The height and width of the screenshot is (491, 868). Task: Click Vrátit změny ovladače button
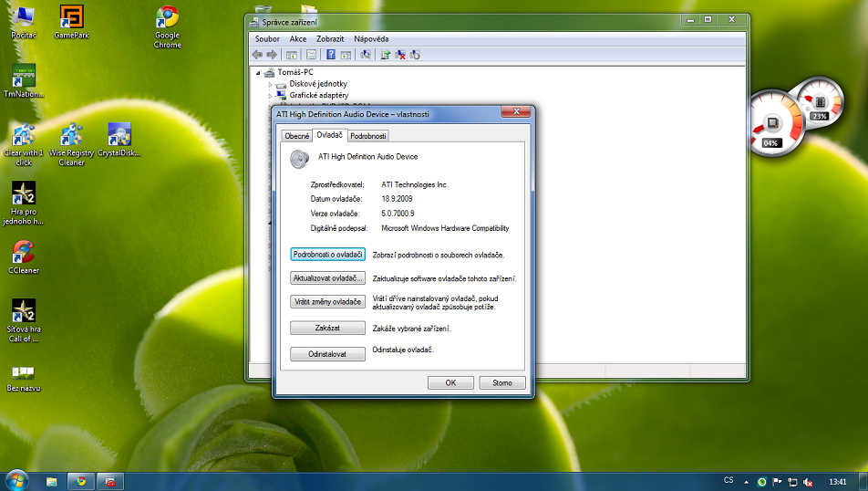point(327,301)
